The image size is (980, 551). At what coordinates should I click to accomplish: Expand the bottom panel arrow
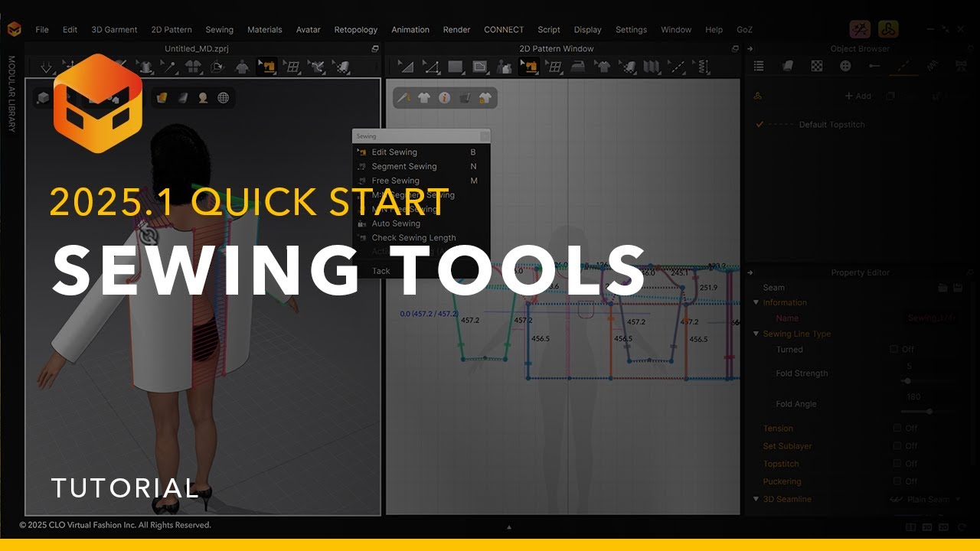(x=509, y=527)
